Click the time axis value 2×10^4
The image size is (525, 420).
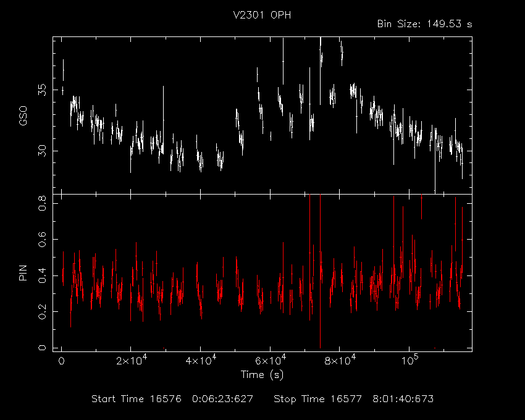[x=132, y=360]
